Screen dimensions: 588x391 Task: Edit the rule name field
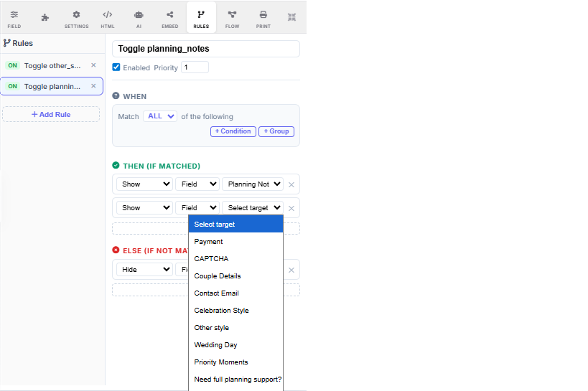tap(206, 49)
